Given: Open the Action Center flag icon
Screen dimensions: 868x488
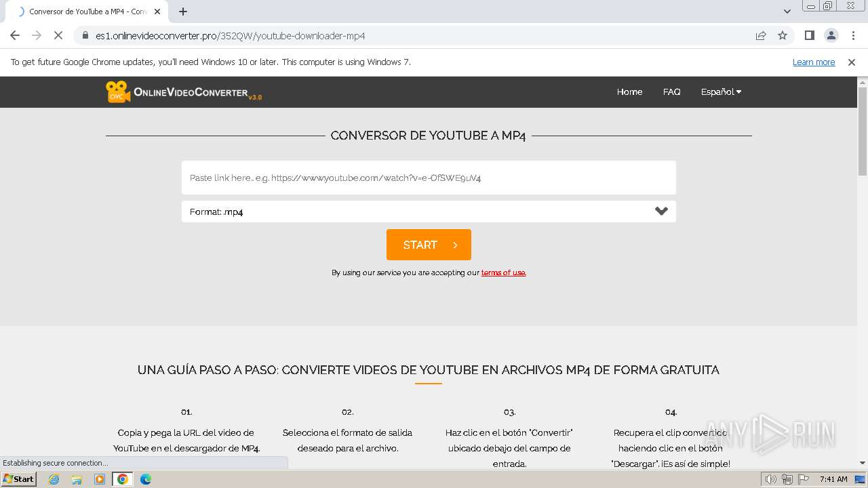Looking at the screenshot, I should point(804,479).
